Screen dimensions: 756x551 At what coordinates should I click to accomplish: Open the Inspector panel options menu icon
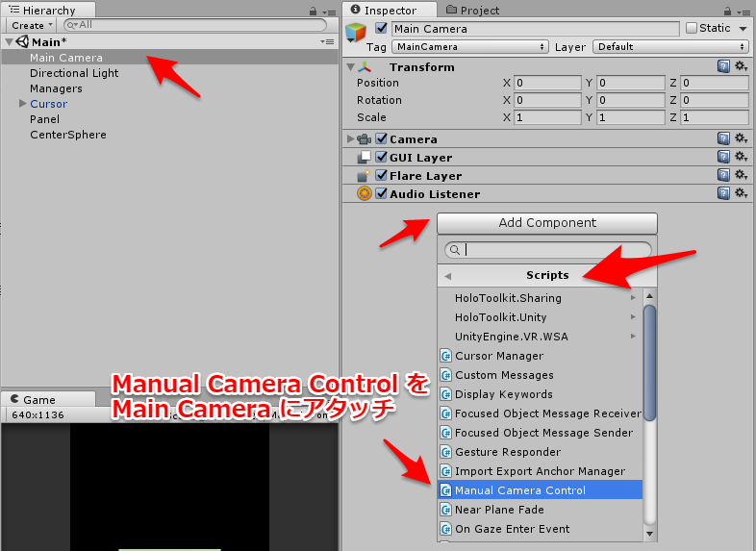coord(743,13)
